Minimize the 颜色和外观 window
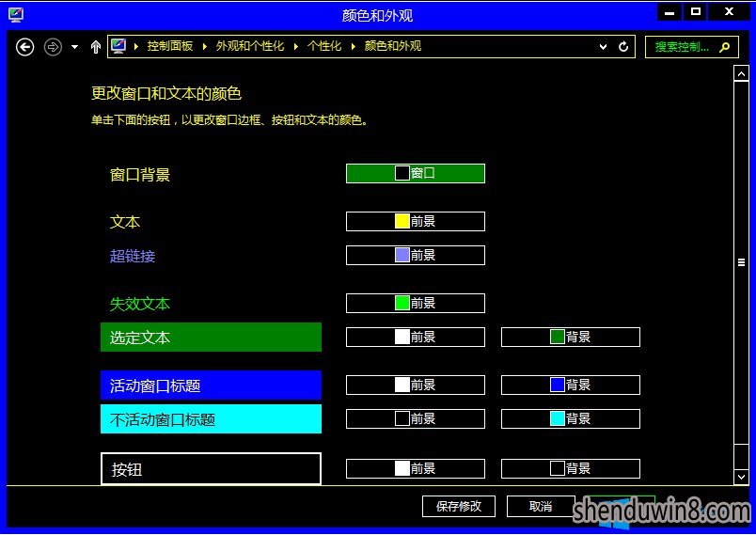Screen dimensions: 756x535 point(669,12)
